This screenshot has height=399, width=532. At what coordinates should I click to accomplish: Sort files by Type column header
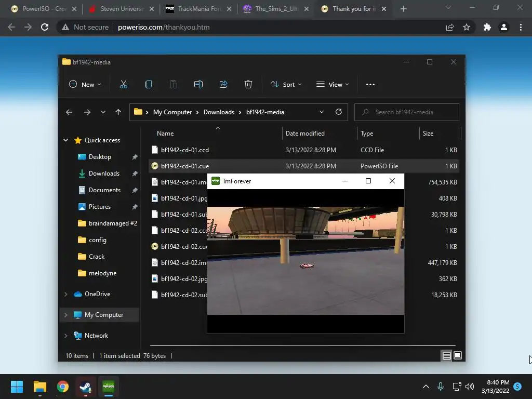[367, 134]
